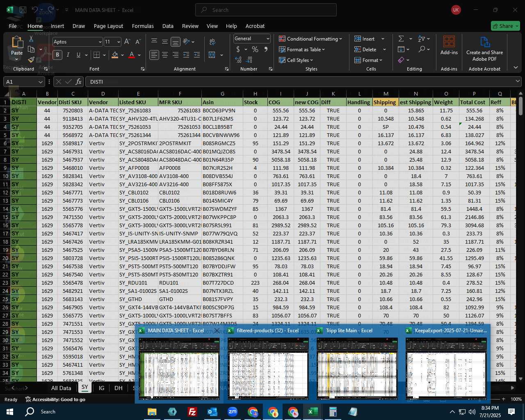Toggle Bold formatting

tap(57, 55)
